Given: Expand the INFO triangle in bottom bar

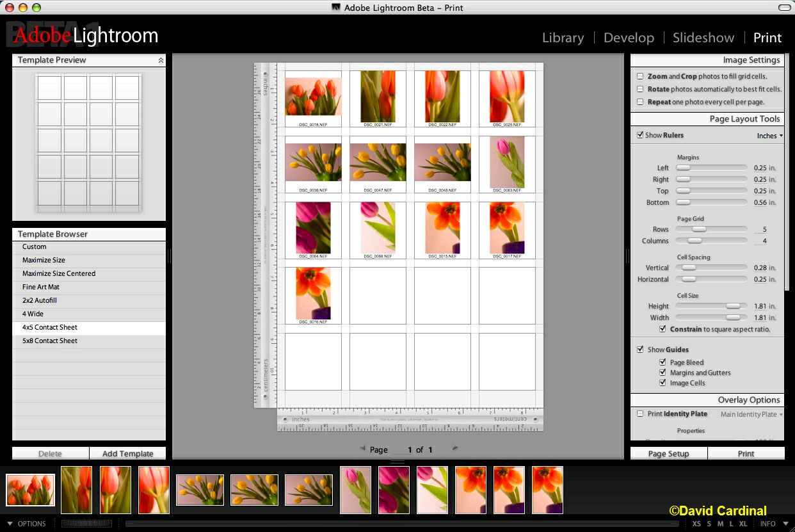Looking at the screenshot, I should coord(785,524).
